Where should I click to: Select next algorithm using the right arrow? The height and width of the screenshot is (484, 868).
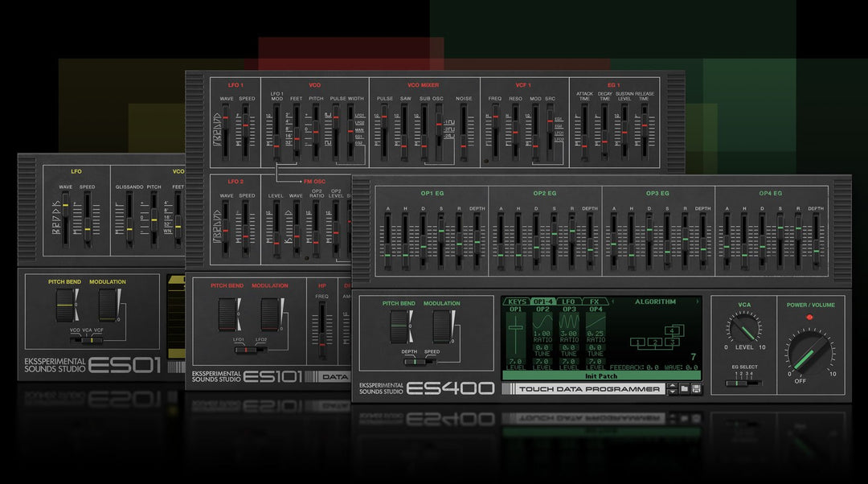(x=697, y=301)
